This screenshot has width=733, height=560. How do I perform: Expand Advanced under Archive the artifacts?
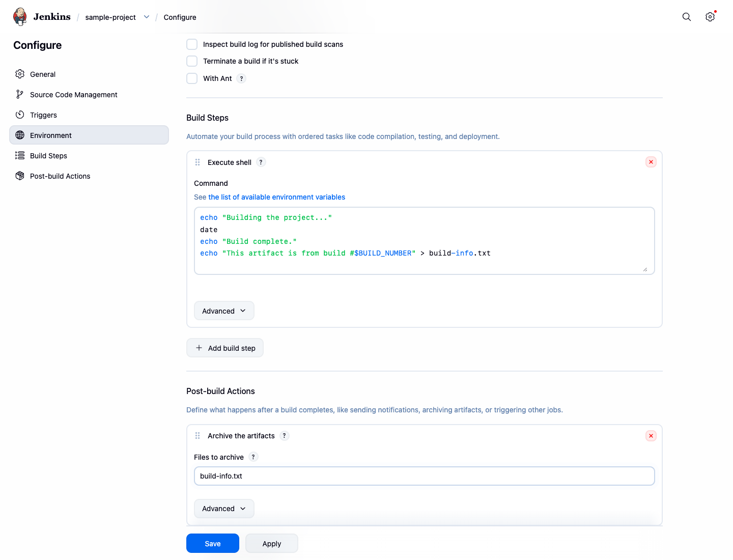224,509
